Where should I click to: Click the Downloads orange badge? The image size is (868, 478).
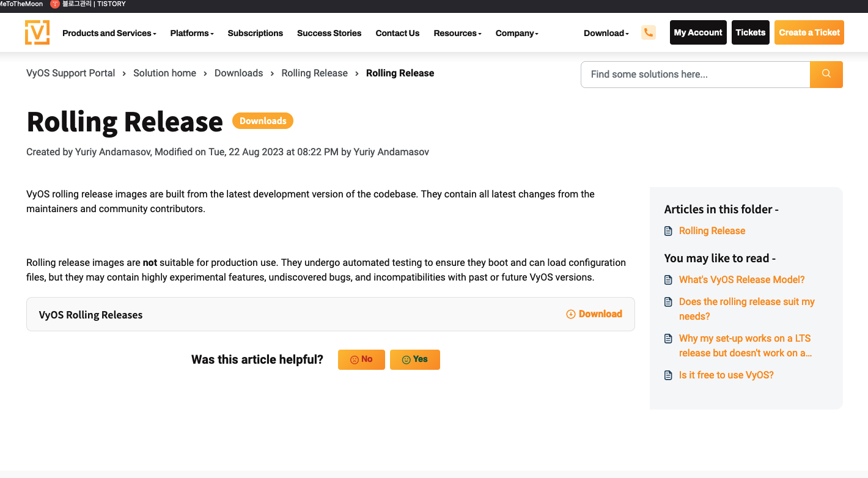(x=263, y=121)
